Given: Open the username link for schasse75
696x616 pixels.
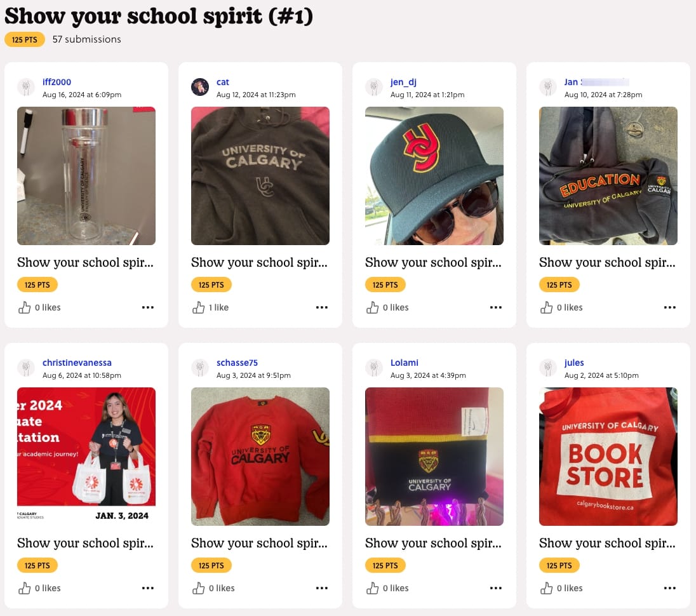Looking at the screenshot, I should click(238, 363).
